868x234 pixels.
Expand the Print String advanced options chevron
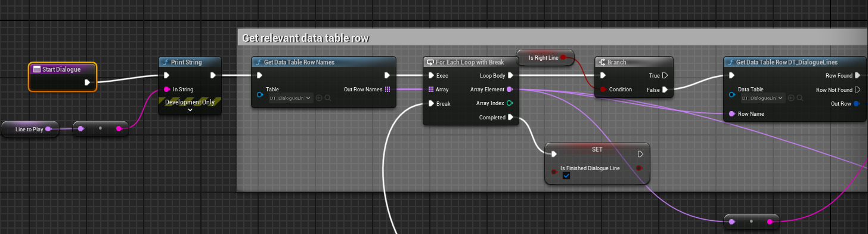(190, 110)
